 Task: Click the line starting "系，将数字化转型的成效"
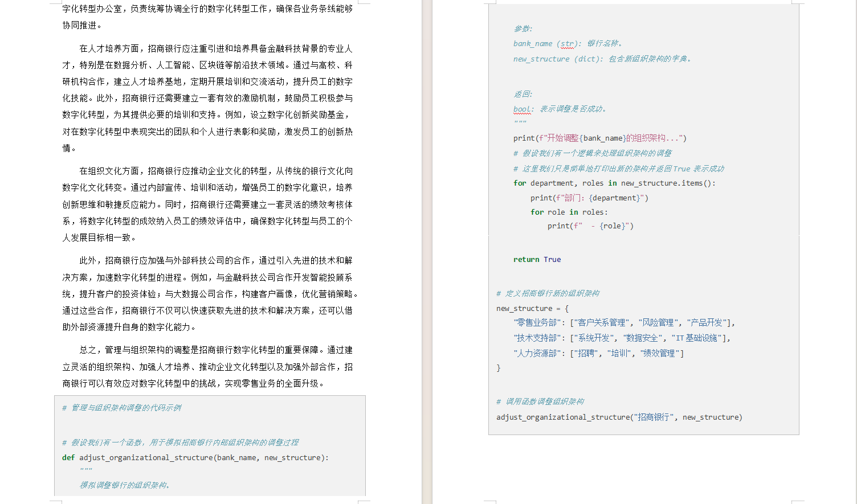click(207, 221)
